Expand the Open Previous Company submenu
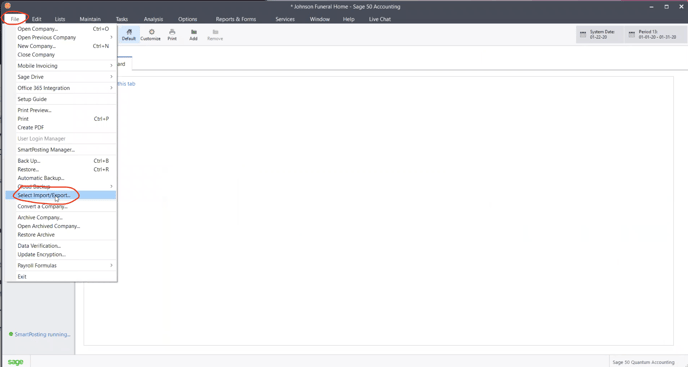 coord(61,37)
